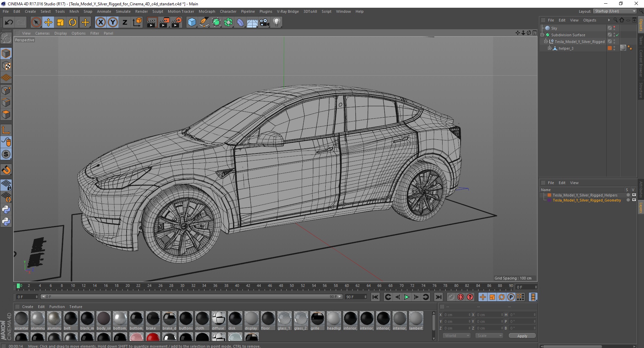Click the Undo arrow icon
Screen dimensions: 644x348
pyautogui.click(x=9, y=23)
